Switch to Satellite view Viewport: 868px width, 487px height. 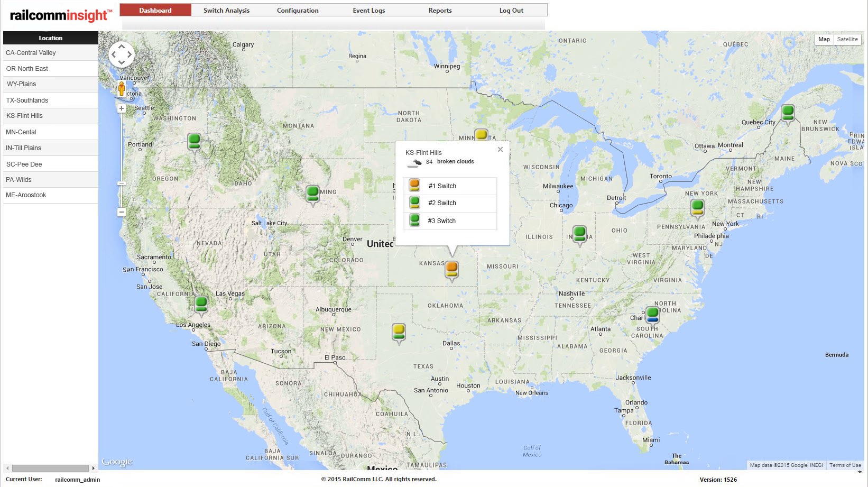[847, 39]
